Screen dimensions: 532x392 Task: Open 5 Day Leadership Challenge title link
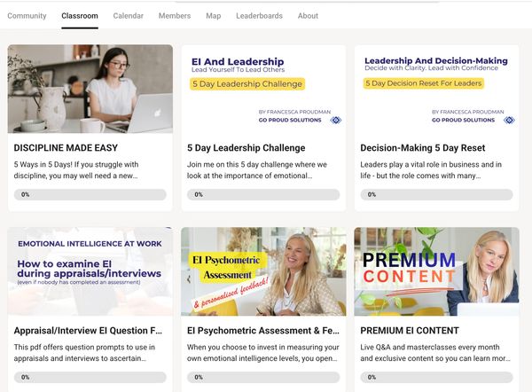[x=246, y=148]
